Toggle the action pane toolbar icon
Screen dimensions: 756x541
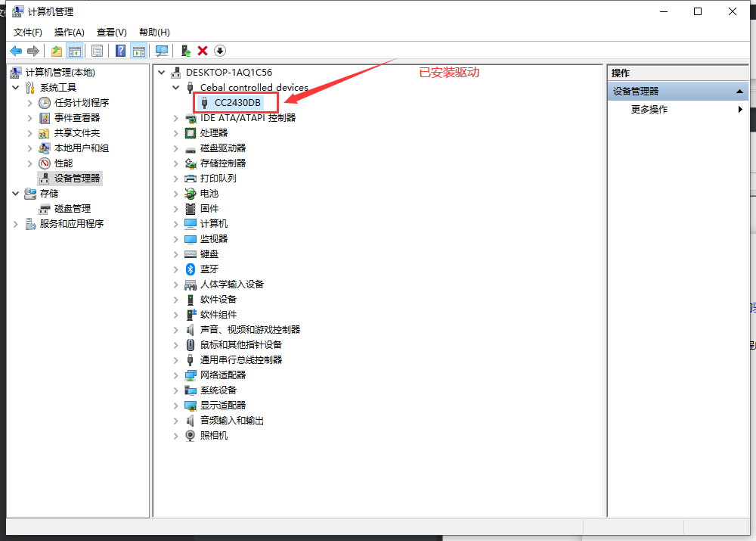pyautogui.click(x=139, y=51)
